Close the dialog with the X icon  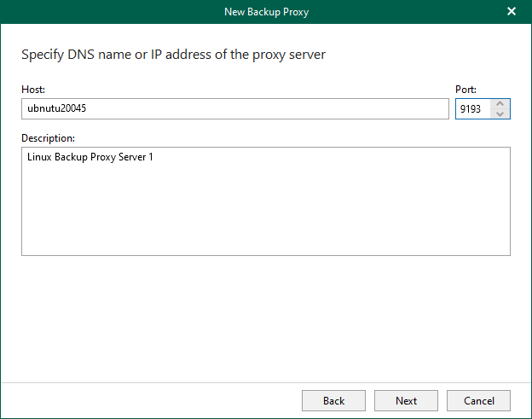point(512,11)
